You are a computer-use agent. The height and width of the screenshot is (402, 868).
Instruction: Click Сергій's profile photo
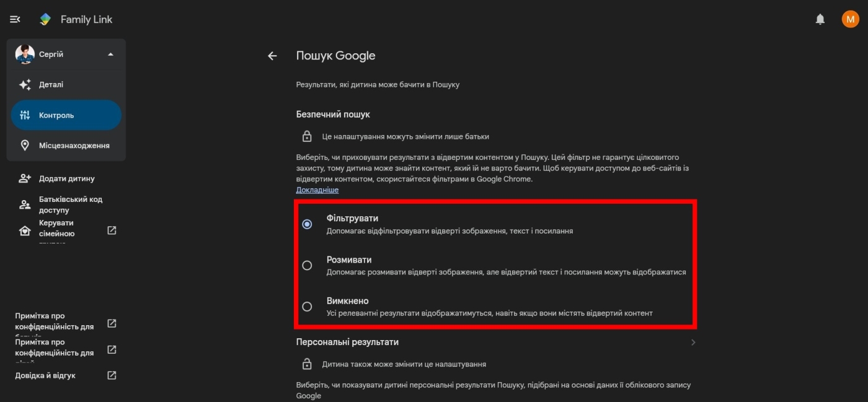coord(25,55)
